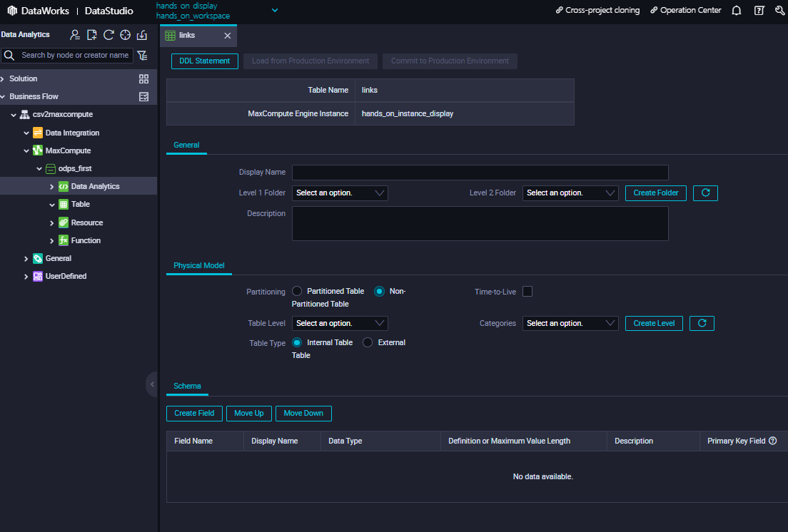Collapse the Business Flow section
The image size is (788, 532).
point(3,96)
